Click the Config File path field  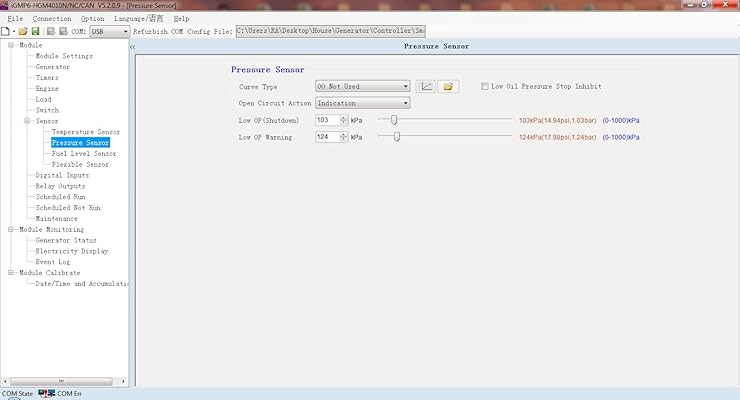331,31
